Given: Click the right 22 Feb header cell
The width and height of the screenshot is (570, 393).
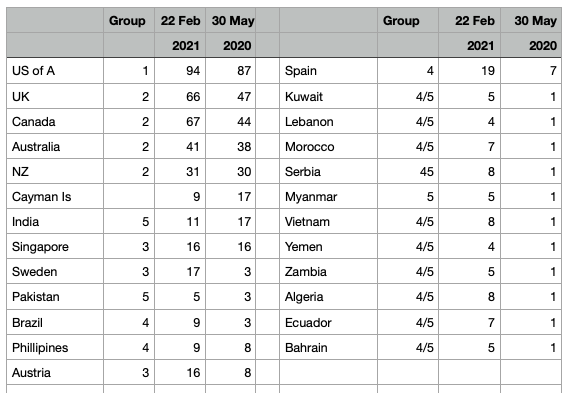Looking at the screenshot, I should point(469,21).
